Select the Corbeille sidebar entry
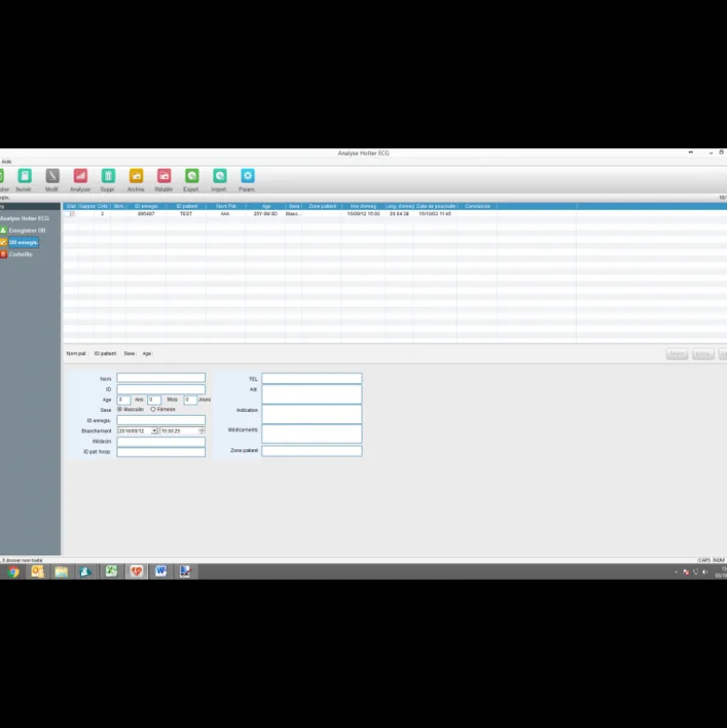This screenshot has height=728, width=727. coord(21,254)
